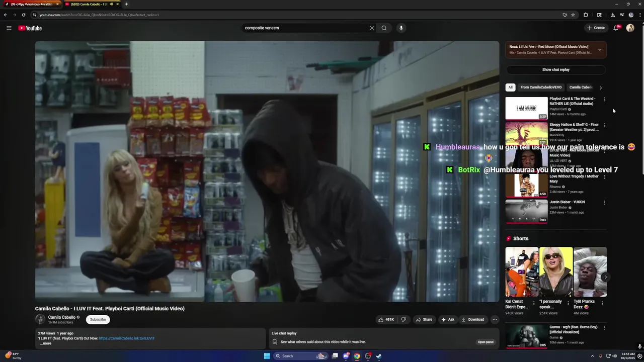644x362 pixels.
Task: Show next Shorts with the arrow
Action: [x=605, y=277]
